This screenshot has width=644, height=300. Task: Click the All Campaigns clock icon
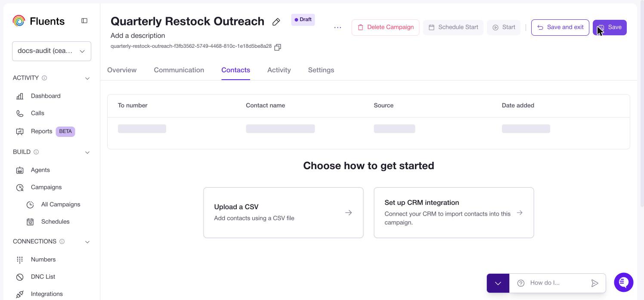click(x=30, y=204)
